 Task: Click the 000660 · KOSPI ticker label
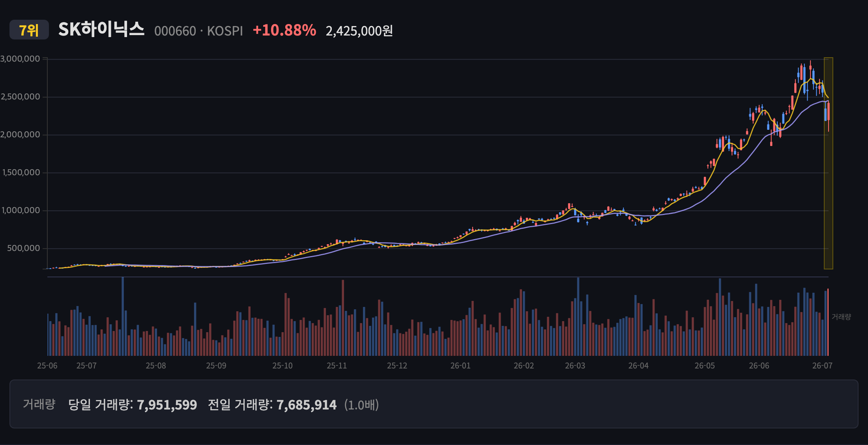[198, 31]
